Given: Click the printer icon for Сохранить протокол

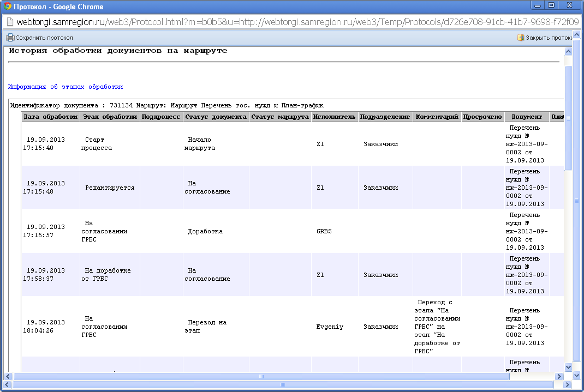Looking at the screenshot, I should (x=10, y=38).
